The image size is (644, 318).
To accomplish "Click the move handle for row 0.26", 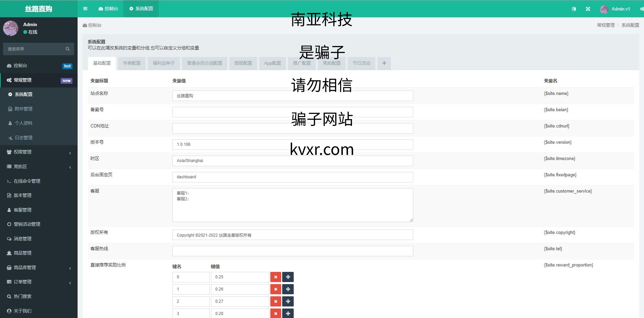I will pos(288,289).
